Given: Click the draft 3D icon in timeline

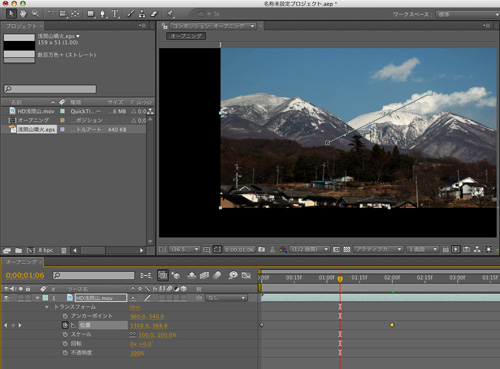Looking at the screenshot, I should tap(176, 275).
